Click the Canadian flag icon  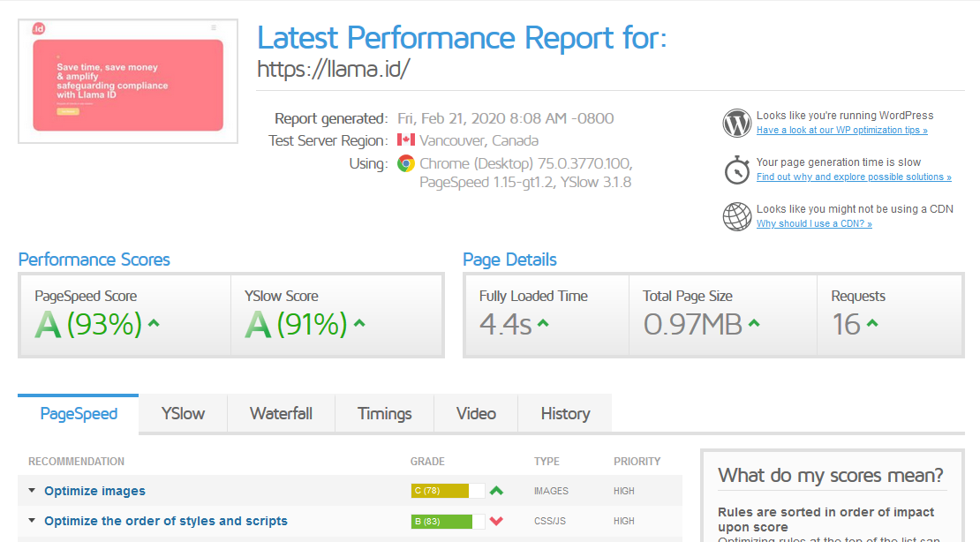[406, 140]
